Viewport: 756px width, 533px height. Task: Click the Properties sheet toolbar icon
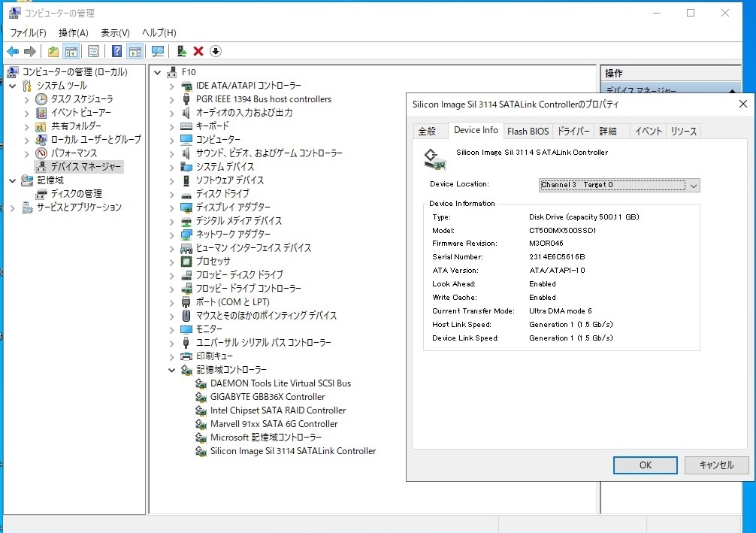pyautogui.click(x=93, y=51)
